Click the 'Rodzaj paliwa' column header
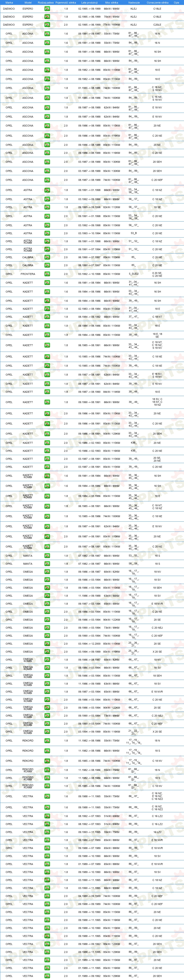Viewport: 184px width, 980px height. (x=46, y=2)
